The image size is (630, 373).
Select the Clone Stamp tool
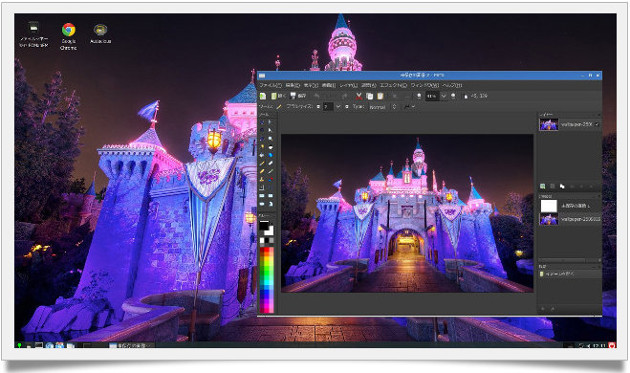262,180
